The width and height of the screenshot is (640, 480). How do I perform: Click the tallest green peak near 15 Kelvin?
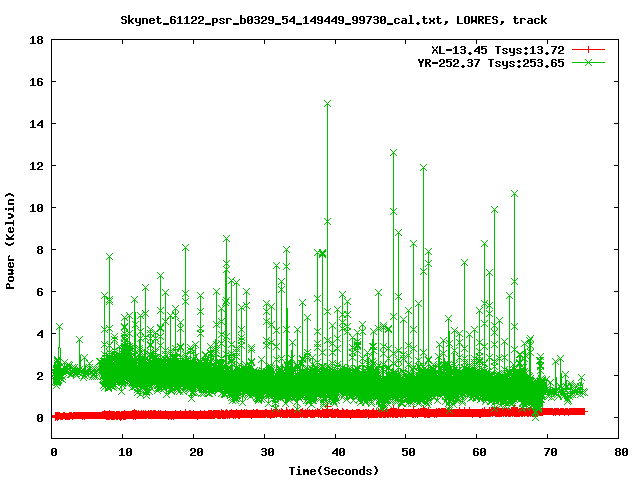tap(327, 103)
